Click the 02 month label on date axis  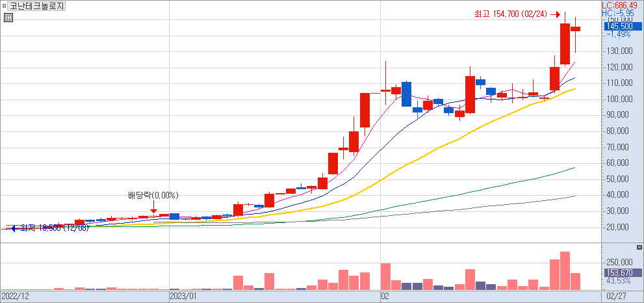385,296
